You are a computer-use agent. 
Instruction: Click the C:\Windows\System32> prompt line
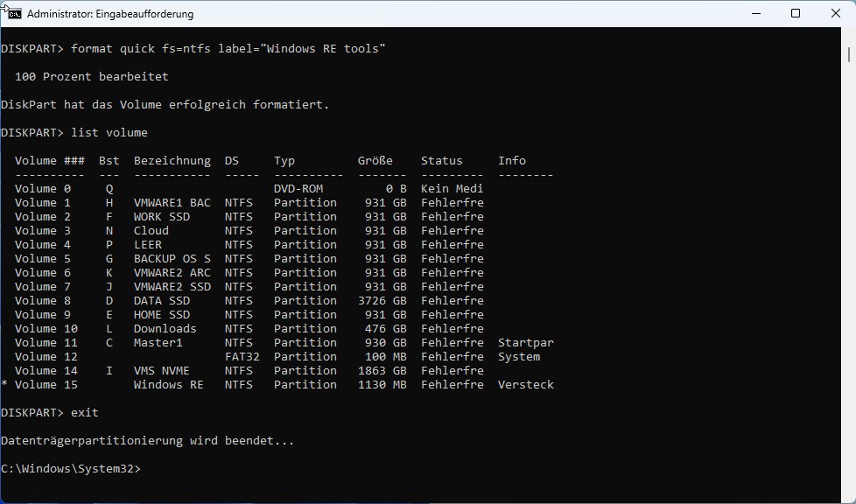[x=70, y=469]
